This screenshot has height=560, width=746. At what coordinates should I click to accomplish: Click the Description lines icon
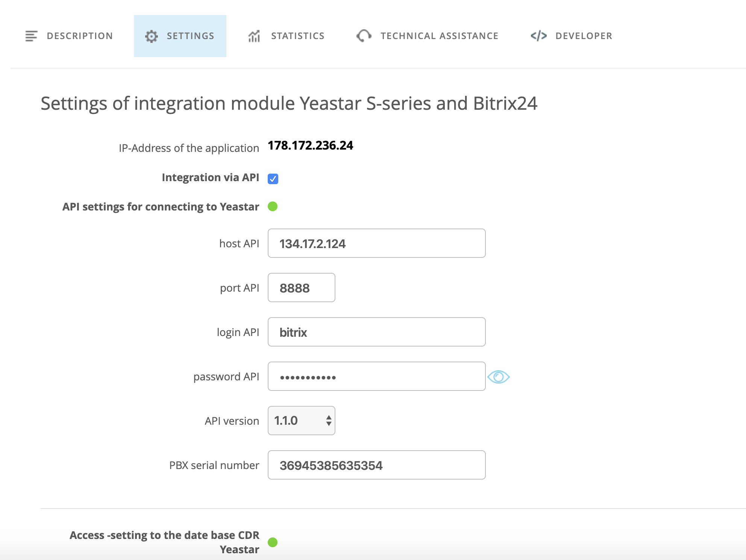coord(31,36)
